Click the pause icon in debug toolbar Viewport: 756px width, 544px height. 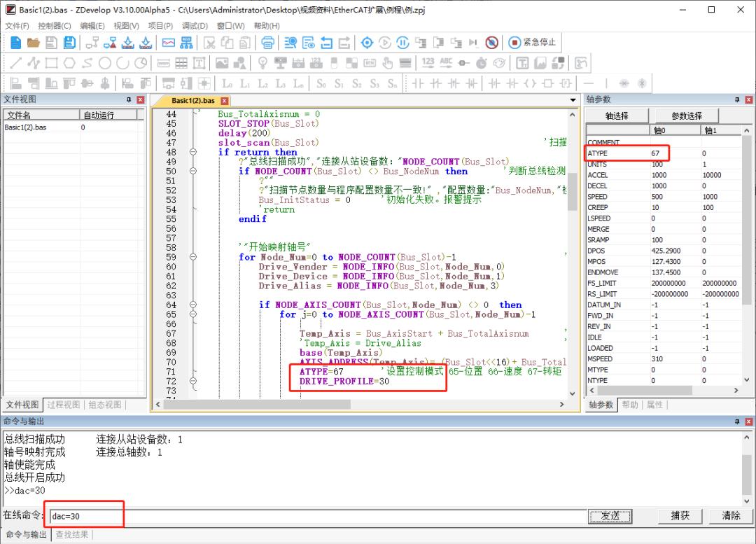pyautogui.click(x=402, y=43)
